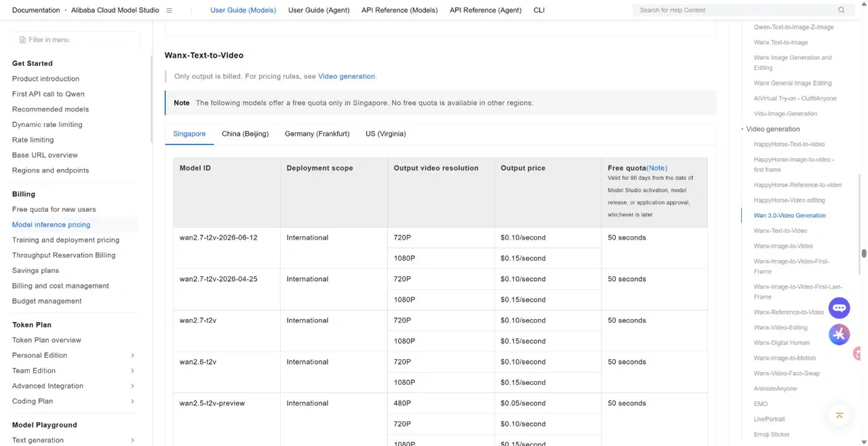Open Regions and endpoints page
Image resolution: width=868 pixels, height=446 pixels.
pos(50,170)
